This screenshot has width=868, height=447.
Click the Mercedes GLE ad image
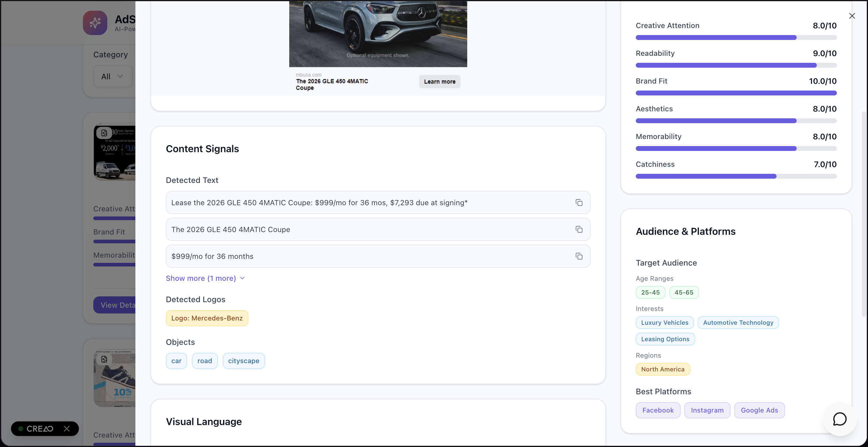coord(378,34)
